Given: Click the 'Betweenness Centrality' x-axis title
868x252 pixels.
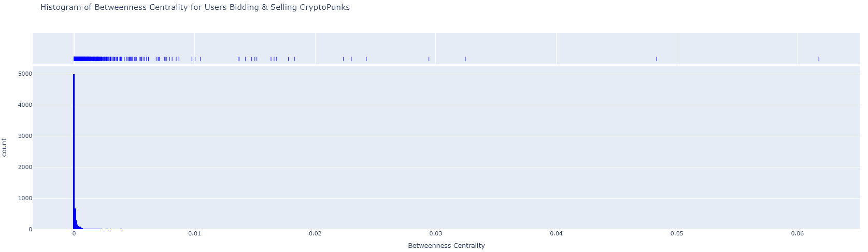Looking at the screenshot, I should coord(446,245).
